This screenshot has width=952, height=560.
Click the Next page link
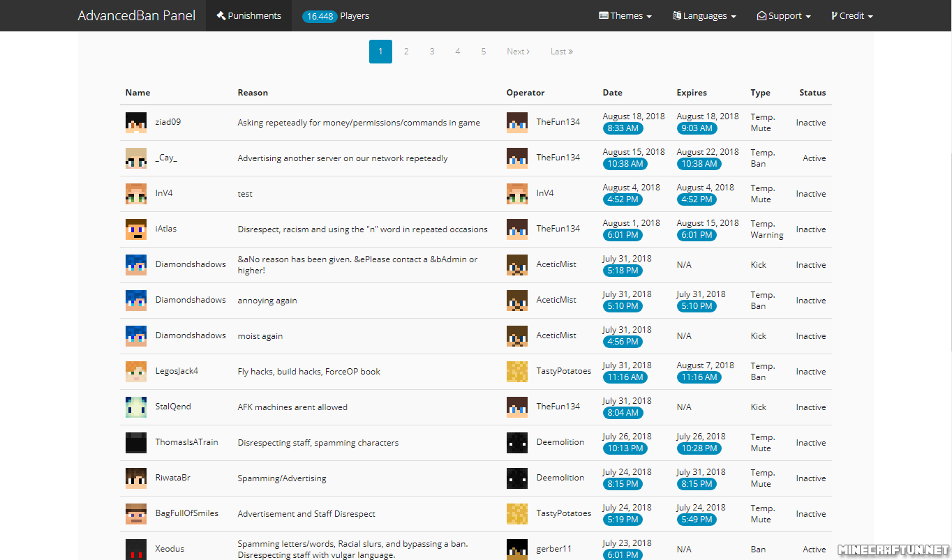(x=518, y=52)
